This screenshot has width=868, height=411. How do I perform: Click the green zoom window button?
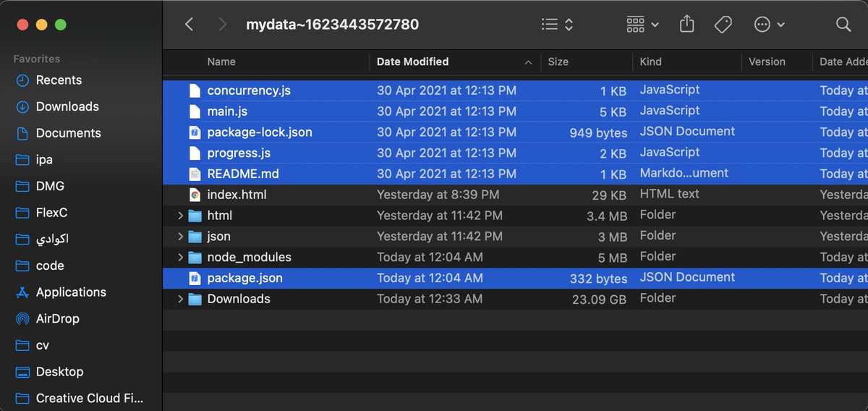[x=61, y=25]
